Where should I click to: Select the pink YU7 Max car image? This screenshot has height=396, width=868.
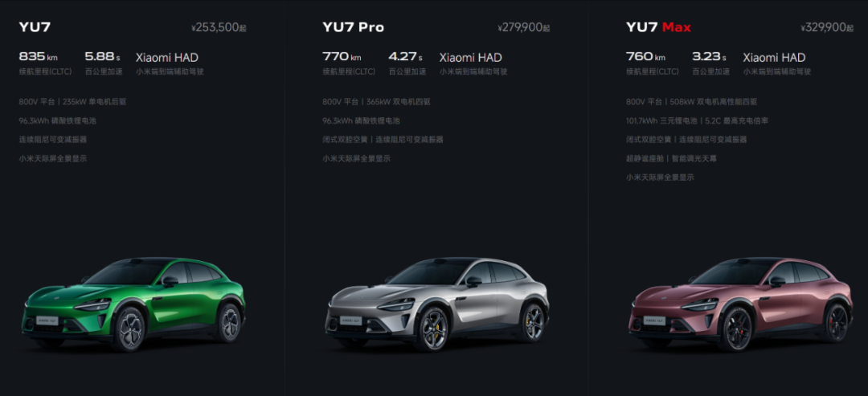click(x=741, y=304)
